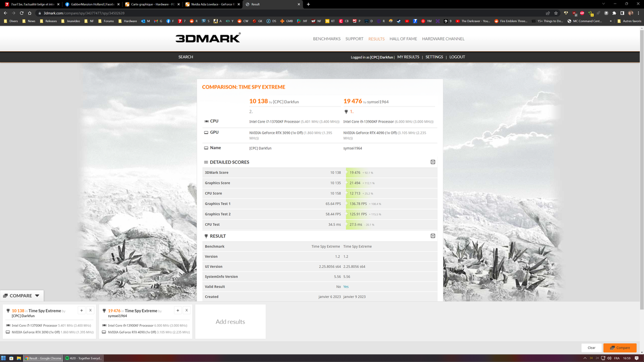Click the browser home icon
644x362 pixels.
coord(30,13)
